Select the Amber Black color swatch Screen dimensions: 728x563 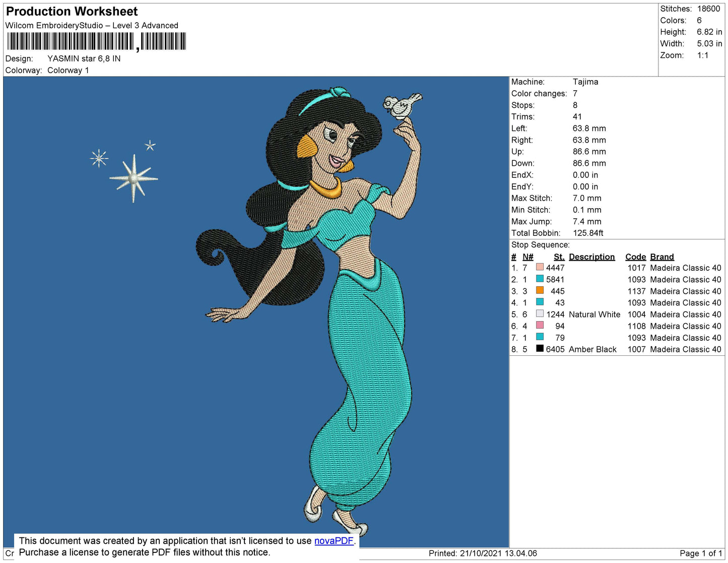tap(540, 348)
